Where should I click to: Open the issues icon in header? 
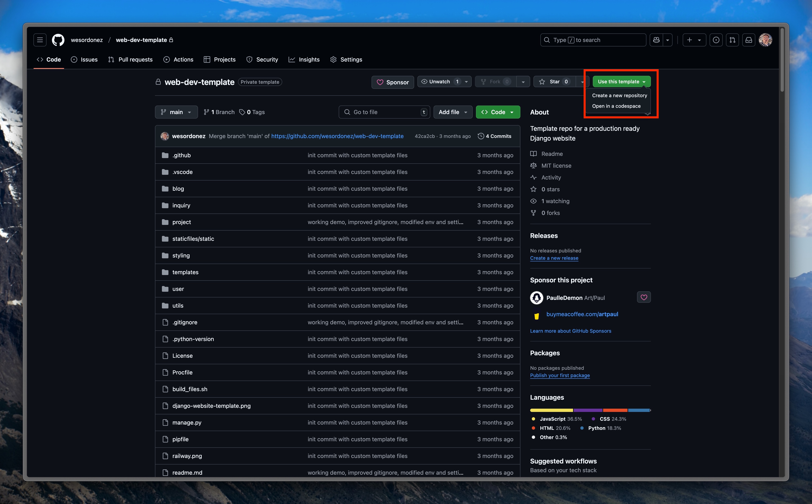click(x=716, y=40)
